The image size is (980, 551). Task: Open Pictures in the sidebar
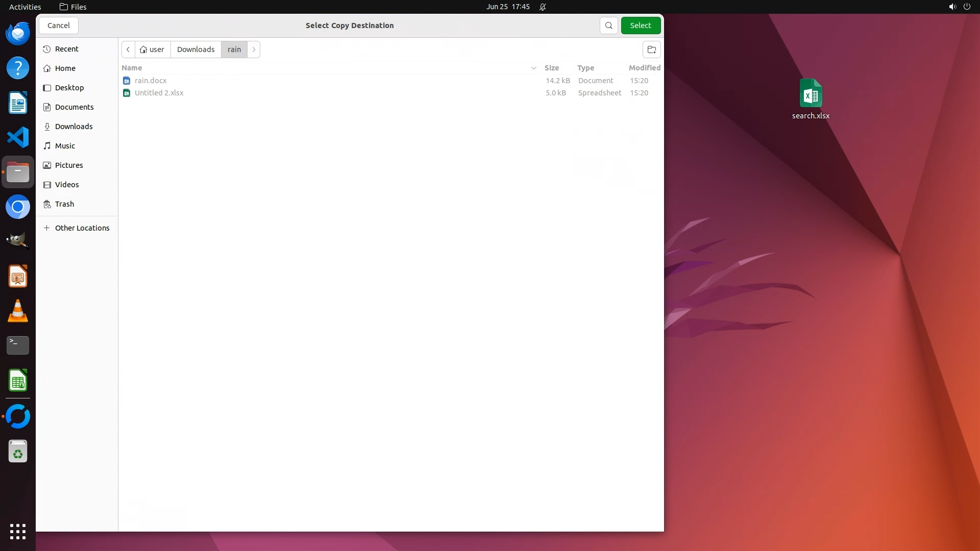pyautogui.click(x=68, y=165)
